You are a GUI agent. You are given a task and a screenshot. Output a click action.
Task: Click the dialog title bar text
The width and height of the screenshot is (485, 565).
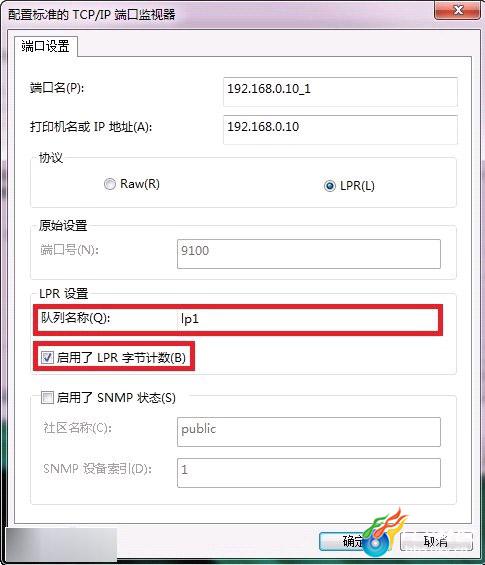[x=92, y=14]
